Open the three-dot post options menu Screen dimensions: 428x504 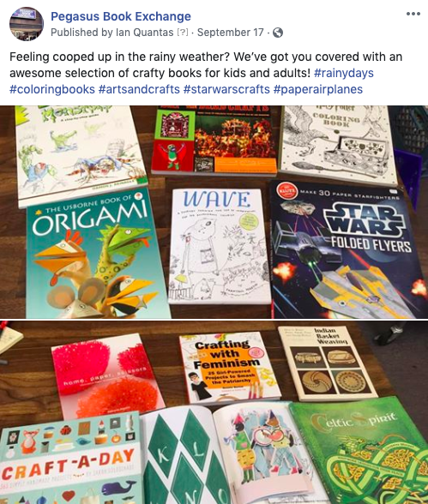(x=413, y=14)
